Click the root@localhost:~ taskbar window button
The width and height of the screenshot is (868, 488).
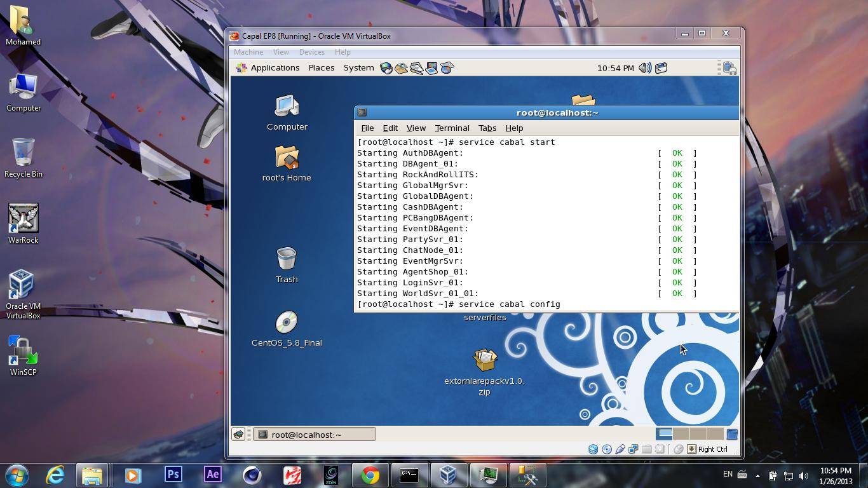coord(315,435)
